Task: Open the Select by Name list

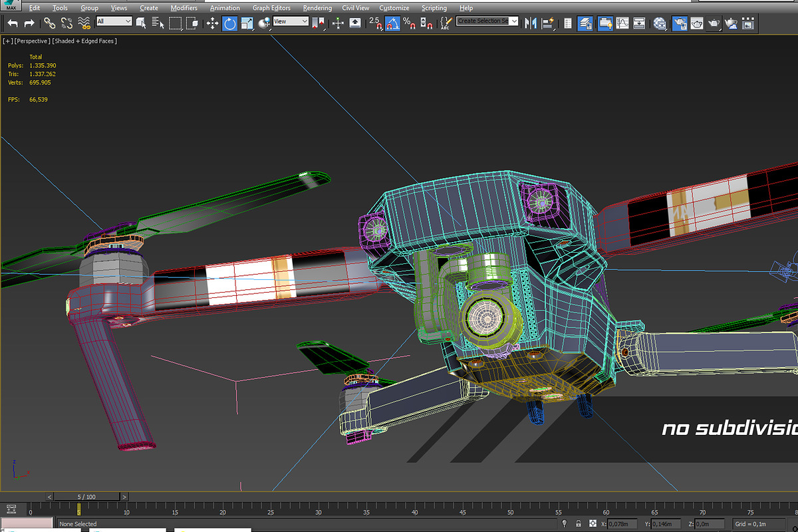Action: pos(158,23)
